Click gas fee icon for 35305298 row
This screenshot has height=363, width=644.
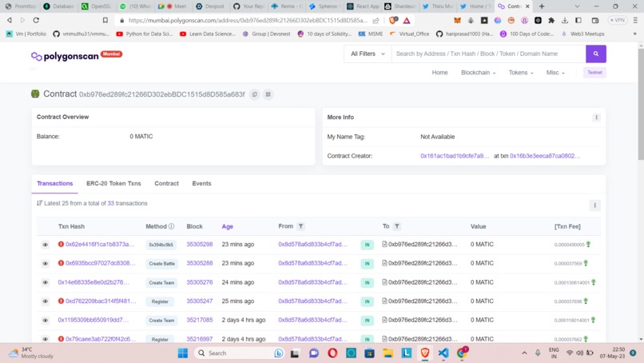click(588, 245)
